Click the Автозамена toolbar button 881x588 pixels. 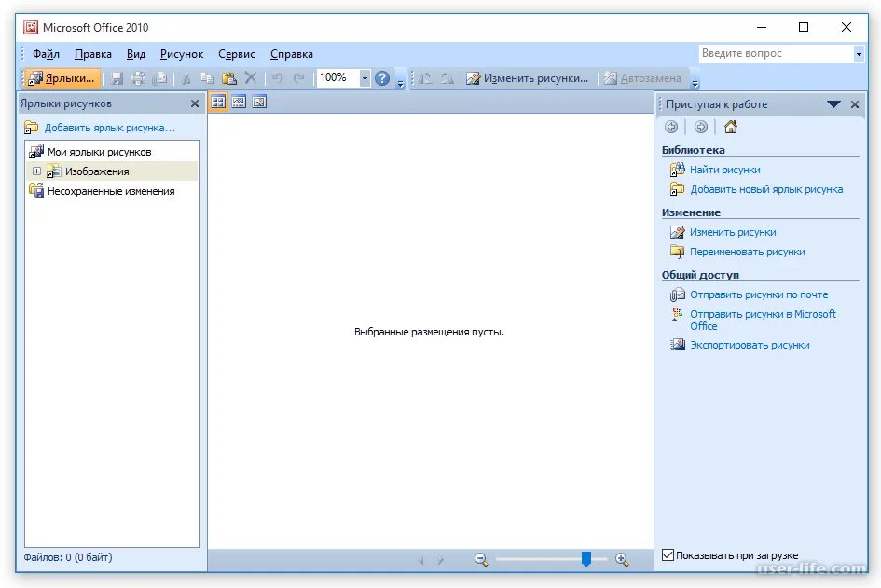click(642, 78)
